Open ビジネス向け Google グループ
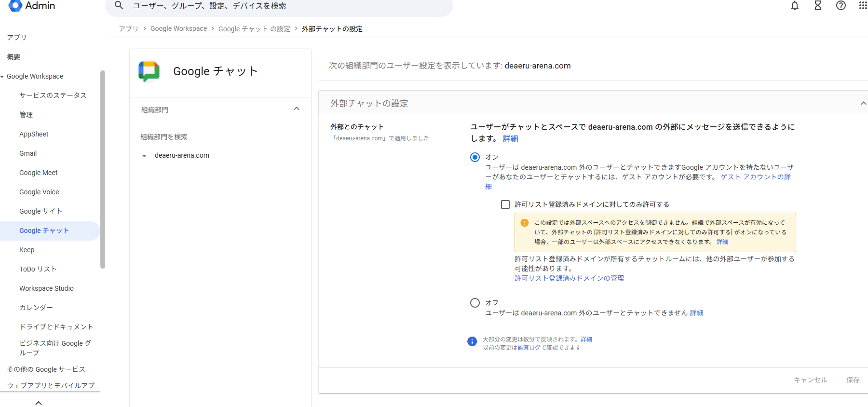Image resolution: width=868 pixels, height=407 pixels. coord(55,348)
